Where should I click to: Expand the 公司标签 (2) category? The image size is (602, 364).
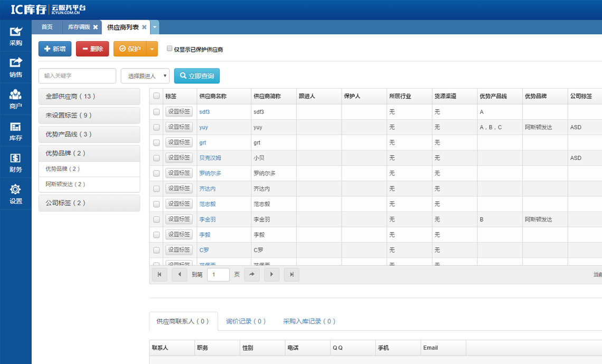point(89,203)
